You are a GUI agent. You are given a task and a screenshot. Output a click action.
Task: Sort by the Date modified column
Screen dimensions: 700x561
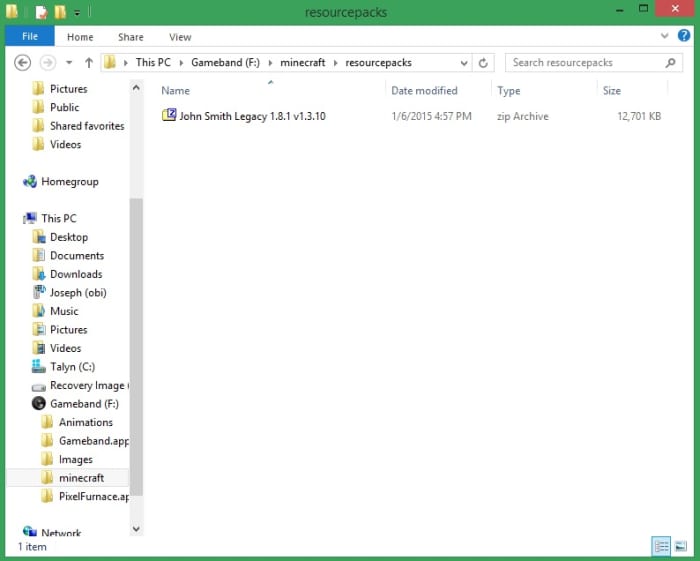424,91
